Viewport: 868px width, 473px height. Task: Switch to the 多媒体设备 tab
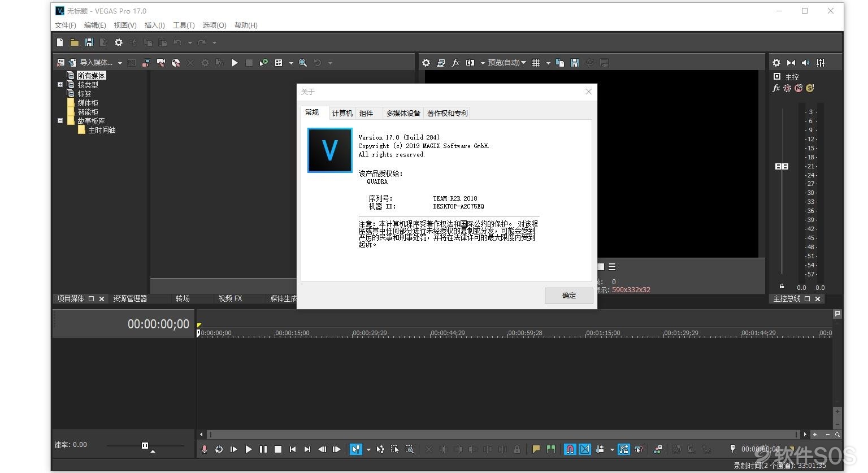coord(403,114)
